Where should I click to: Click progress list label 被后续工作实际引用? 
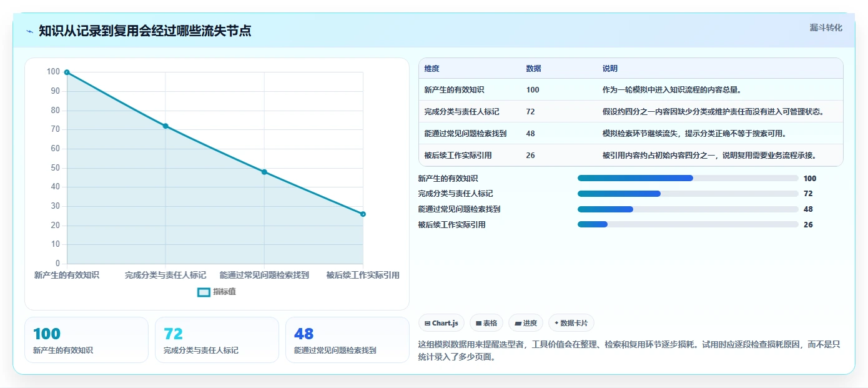451,225
